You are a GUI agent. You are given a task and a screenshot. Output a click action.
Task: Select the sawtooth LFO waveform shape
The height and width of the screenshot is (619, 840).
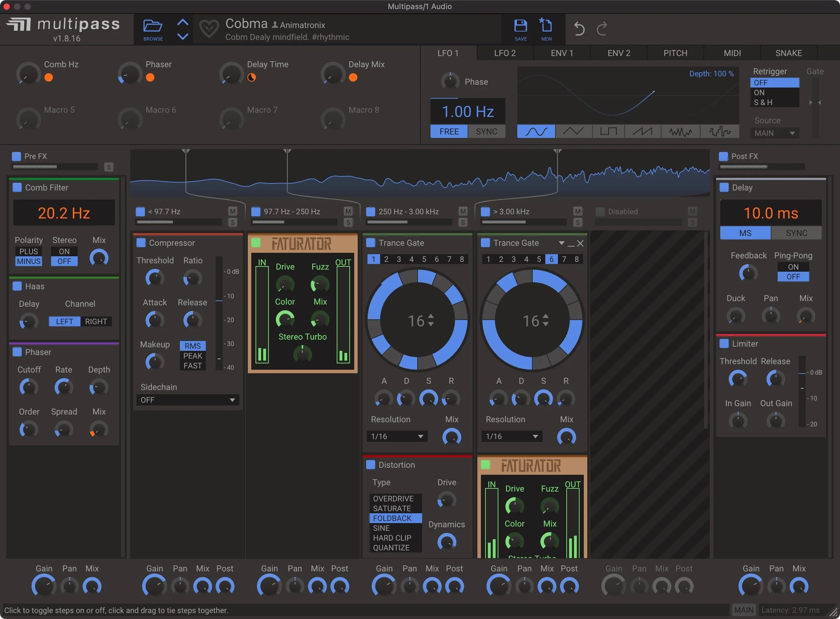click(x=642, y=132)
